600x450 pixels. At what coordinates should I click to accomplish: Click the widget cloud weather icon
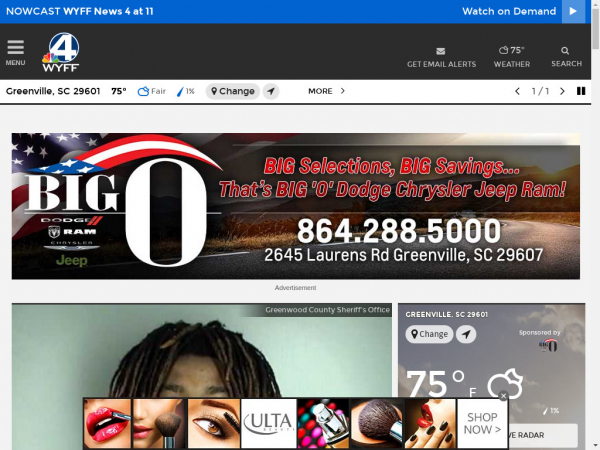click(x=505, y=384)
